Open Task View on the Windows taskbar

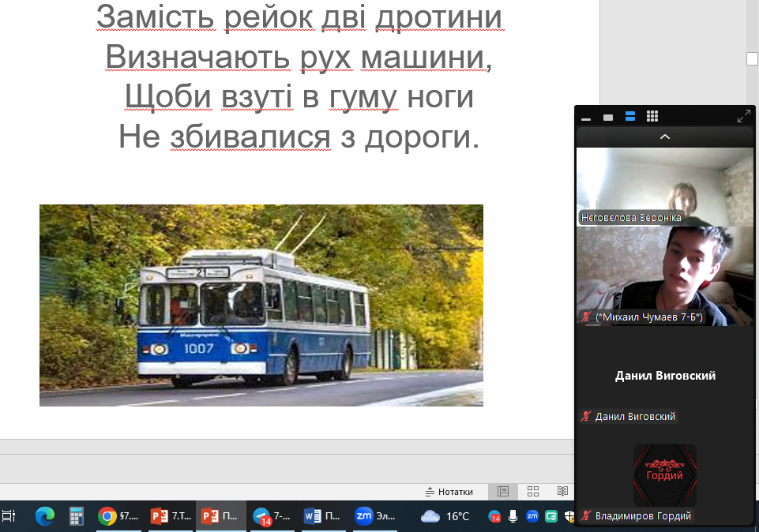pos(9,516)
